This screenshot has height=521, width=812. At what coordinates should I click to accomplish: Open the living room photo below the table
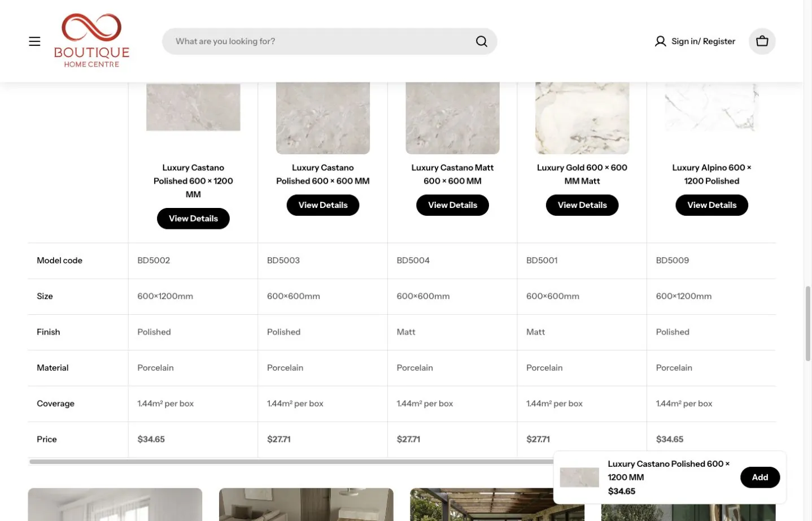click(306, 505)
